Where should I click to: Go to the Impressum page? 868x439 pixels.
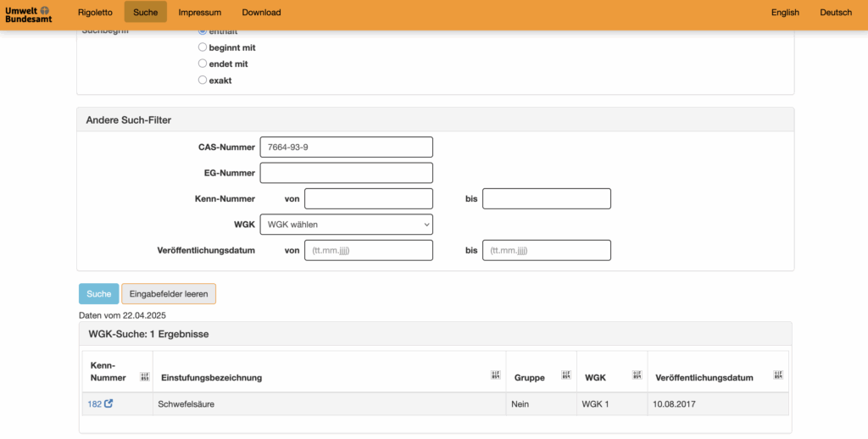coord(200,13)
